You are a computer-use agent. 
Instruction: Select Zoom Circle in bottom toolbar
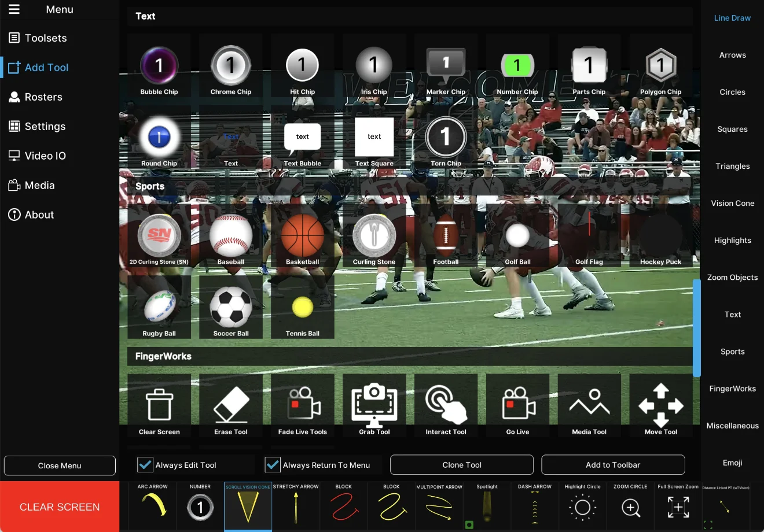click(630, 507)
